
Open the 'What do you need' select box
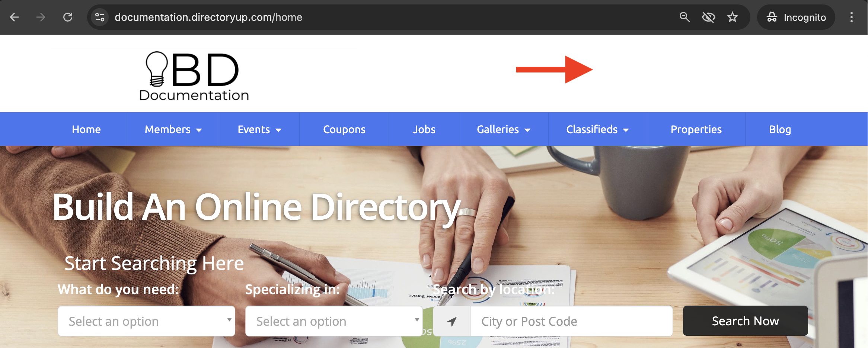(147, 321)
